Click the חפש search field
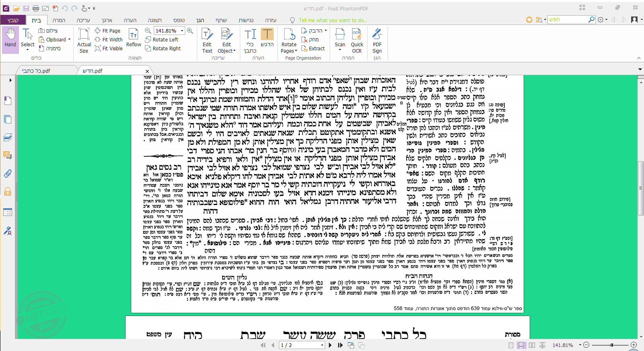Viewport: 644px width, 351px height. pyautogui.click(x=568, y=19)
